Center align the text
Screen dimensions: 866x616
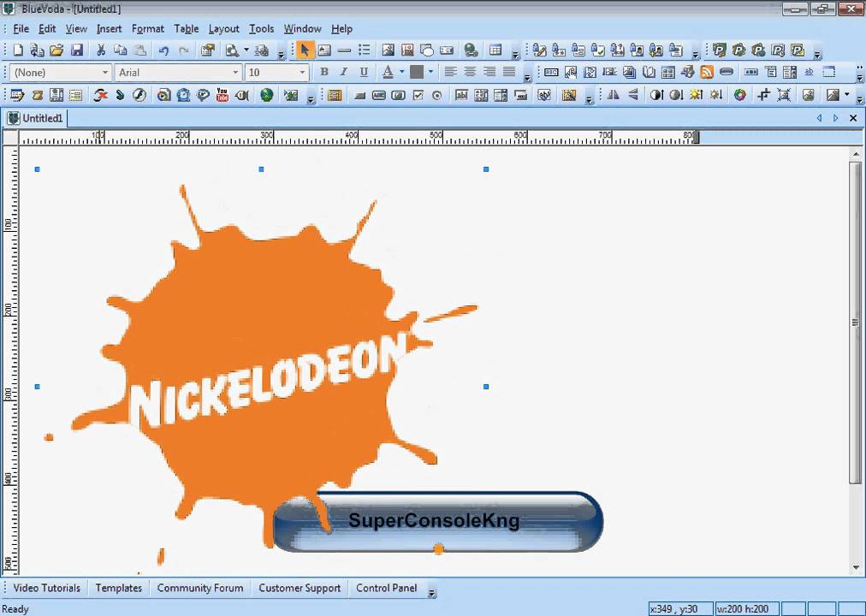tap(470, 73)
